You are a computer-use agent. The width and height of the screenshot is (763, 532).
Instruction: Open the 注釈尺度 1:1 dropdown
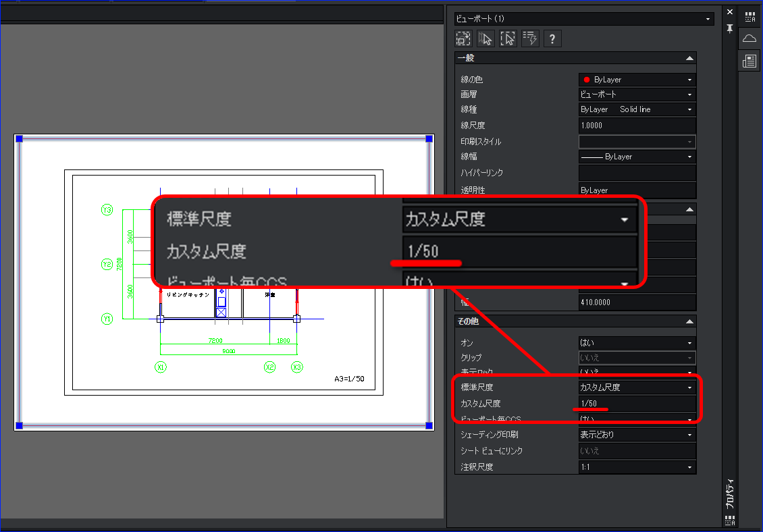[x=637, y=467]
